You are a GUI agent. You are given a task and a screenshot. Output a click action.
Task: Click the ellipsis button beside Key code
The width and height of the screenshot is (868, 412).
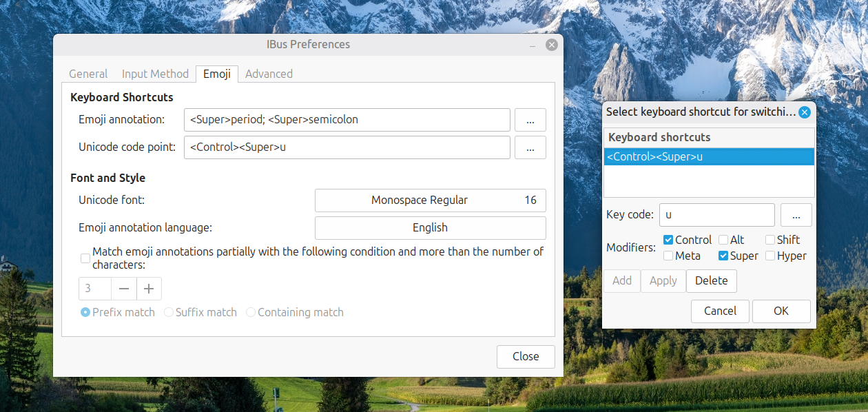(x=796, y=215)
